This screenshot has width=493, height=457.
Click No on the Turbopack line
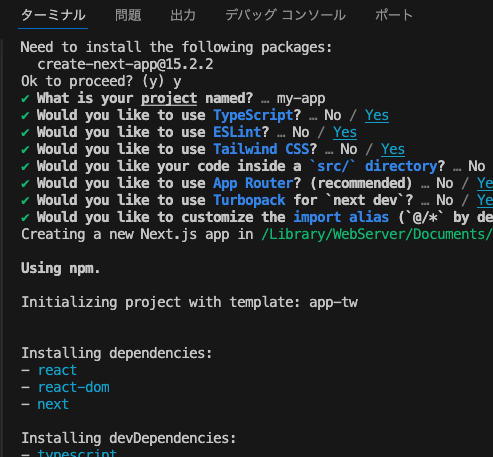click(x=445, y=200)
